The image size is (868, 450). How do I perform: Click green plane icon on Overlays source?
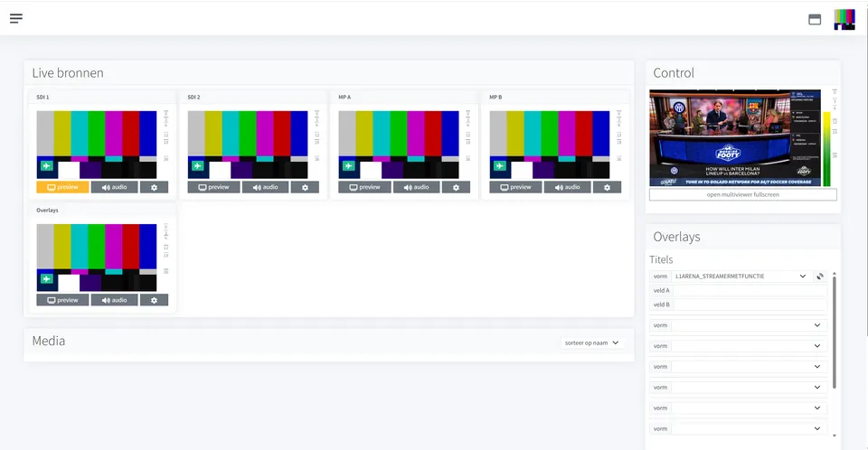tap(46, 278)
